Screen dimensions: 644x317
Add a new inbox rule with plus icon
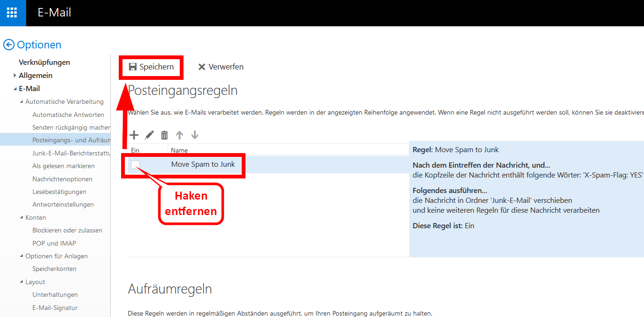tap(134, 135)
